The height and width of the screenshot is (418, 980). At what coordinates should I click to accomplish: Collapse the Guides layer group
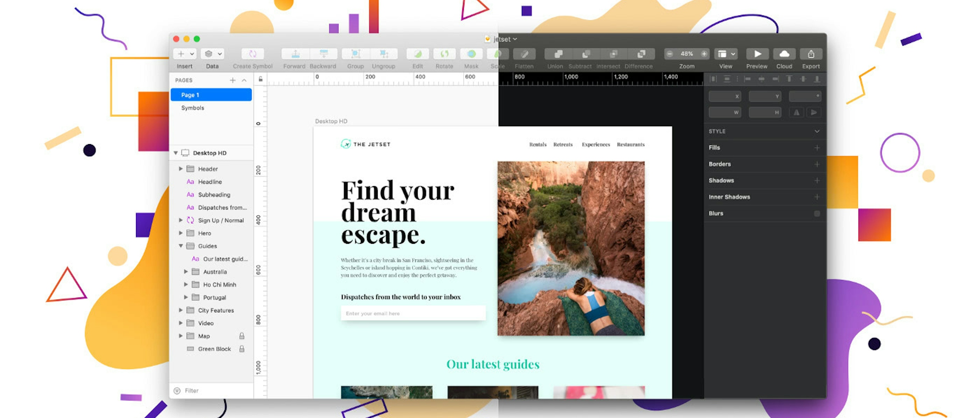point(181,246)
